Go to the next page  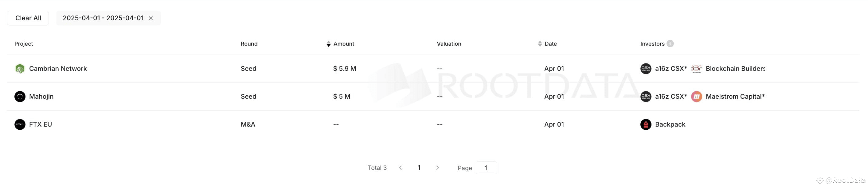click(x=438, y=167)
